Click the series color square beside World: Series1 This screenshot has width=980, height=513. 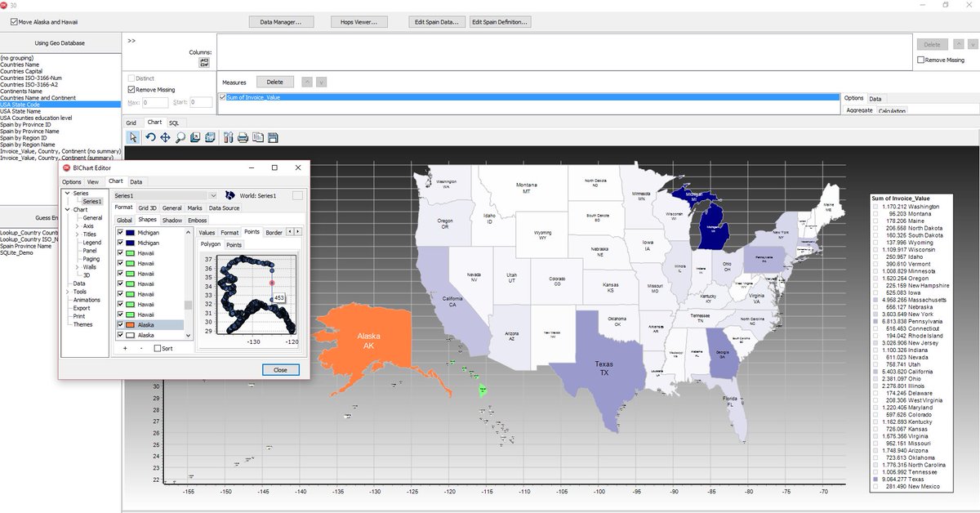coord(297,196)
